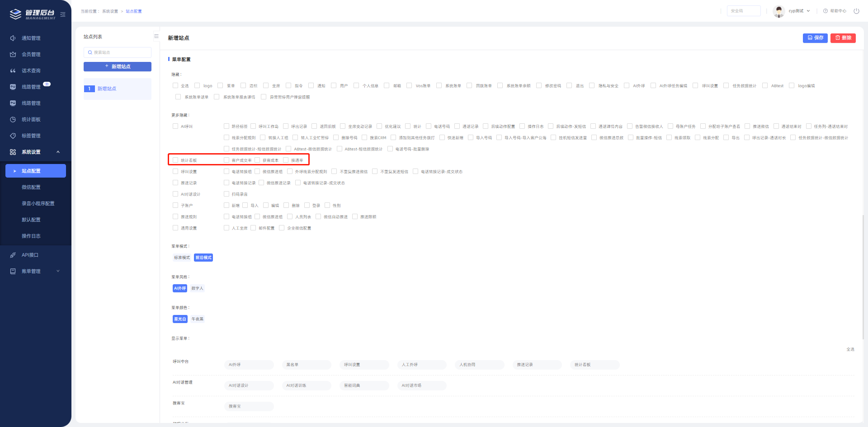
Task: Check the logo checkbox
Action: point(197,85)
